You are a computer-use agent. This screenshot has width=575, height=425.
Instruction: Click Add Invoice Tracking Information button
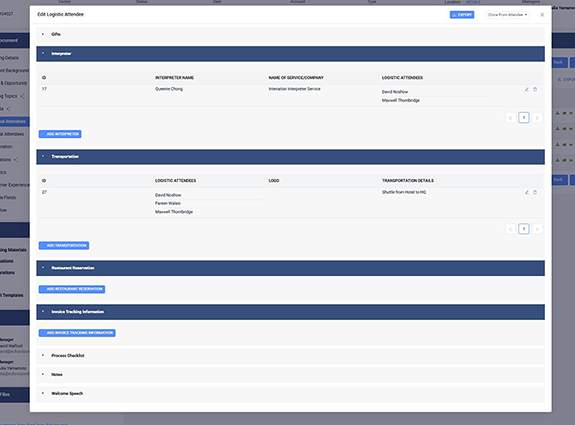(77, 333)
